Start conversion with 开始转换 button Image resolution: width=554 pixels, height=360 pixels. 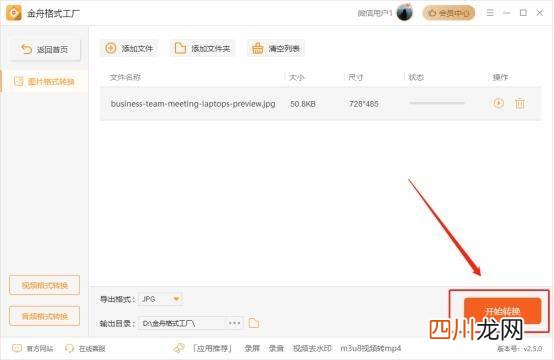pos(502,311)
